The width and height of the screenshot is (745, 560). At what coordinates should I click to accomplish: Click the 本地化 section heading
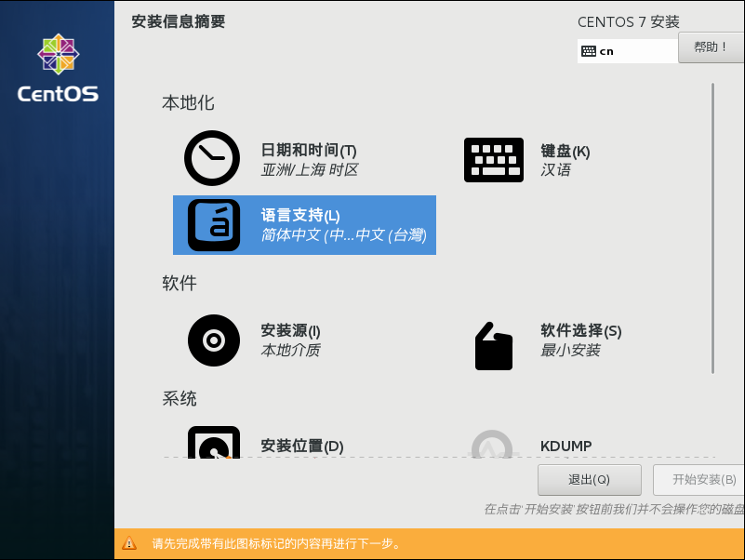(x=188, y=102)
